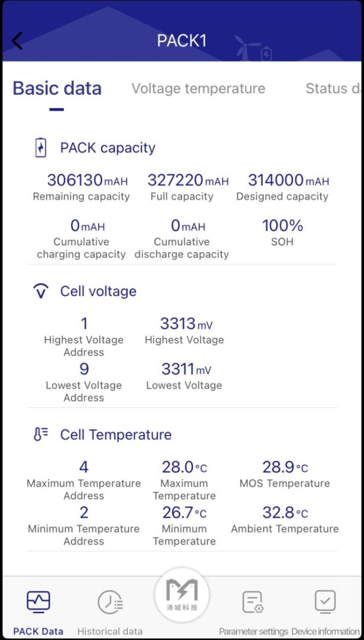Tap the 32.8 °C ambient temperature reading
The height and width of the screenshot is (640, 364).
click(285, 513)
